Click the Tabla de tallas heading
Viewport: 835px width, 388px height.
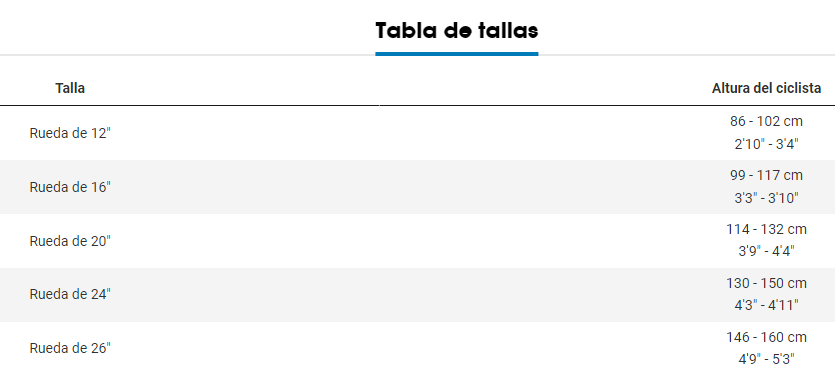(456, 31)
